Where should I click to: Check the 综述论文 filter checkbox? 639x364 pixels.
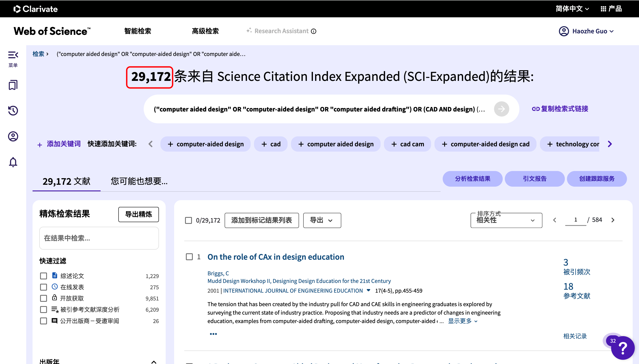44,276
